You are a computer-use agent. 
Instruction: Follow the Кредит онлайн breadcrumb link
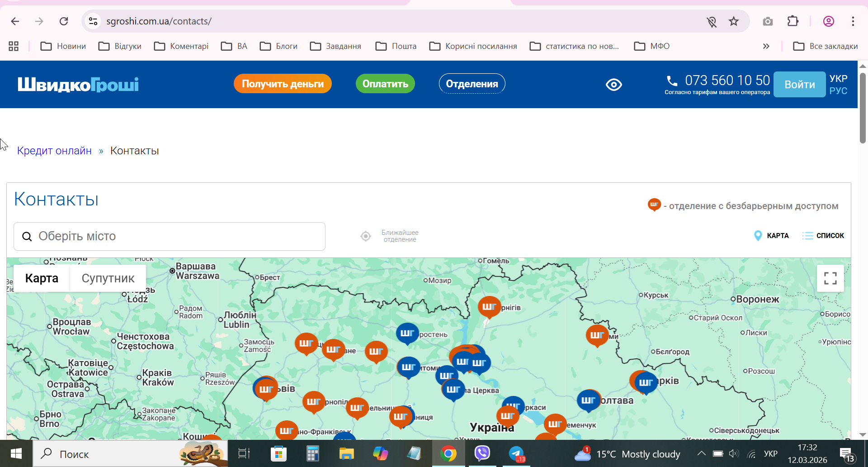coord(54,151)
